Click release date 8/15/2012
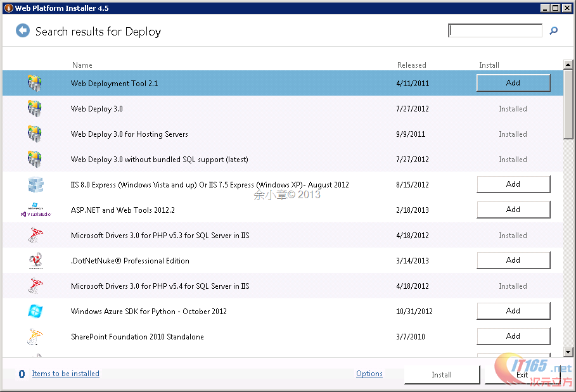 click(413, 185)
